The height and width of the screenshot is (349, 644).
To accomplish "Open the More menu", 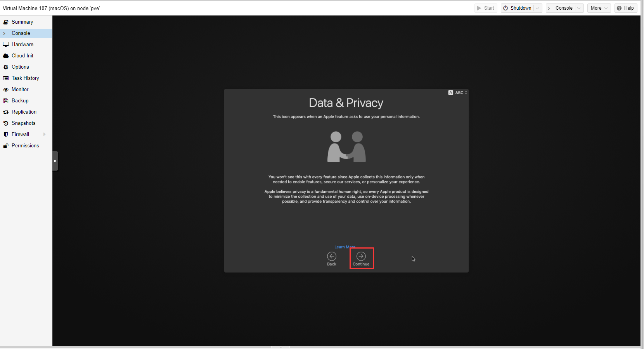I will coord(599,8).
